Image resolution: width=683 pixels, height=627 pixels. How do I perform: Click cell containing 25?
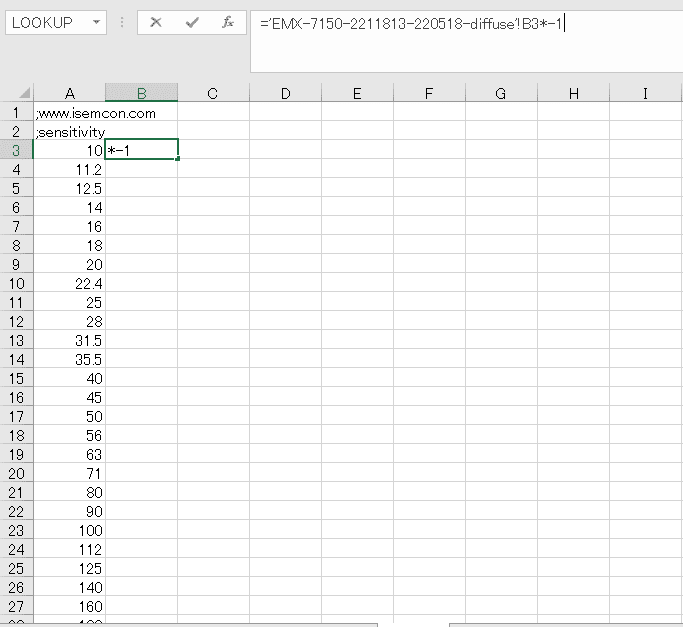point(69,302)
